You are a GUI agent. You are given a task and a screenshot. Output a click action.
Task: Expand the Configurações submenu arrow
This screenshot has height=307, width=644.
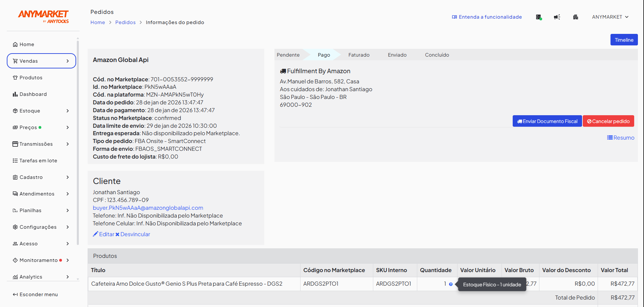pyautogui.click(x=68, y=227)
